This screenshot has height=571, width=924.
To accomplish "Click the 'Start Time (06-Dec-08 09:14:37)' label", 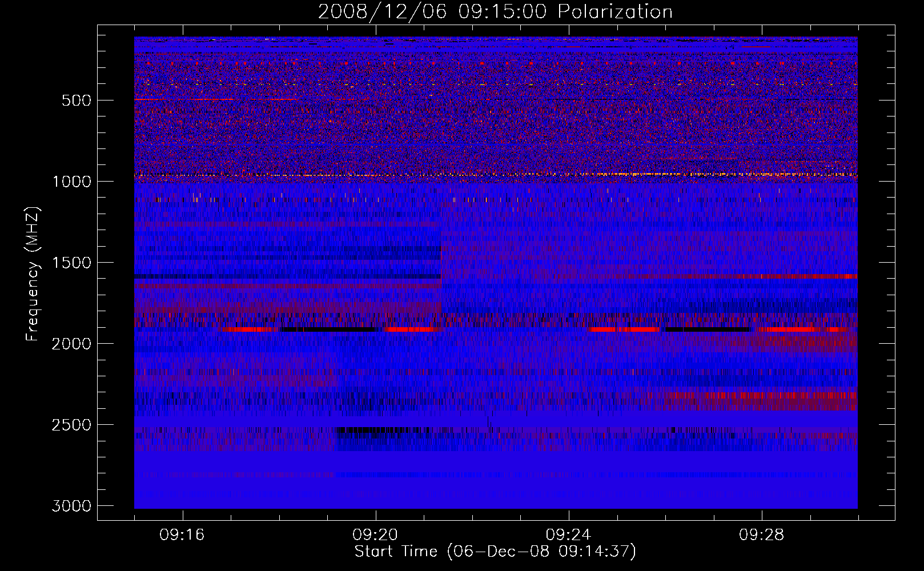I will (495, 552).
